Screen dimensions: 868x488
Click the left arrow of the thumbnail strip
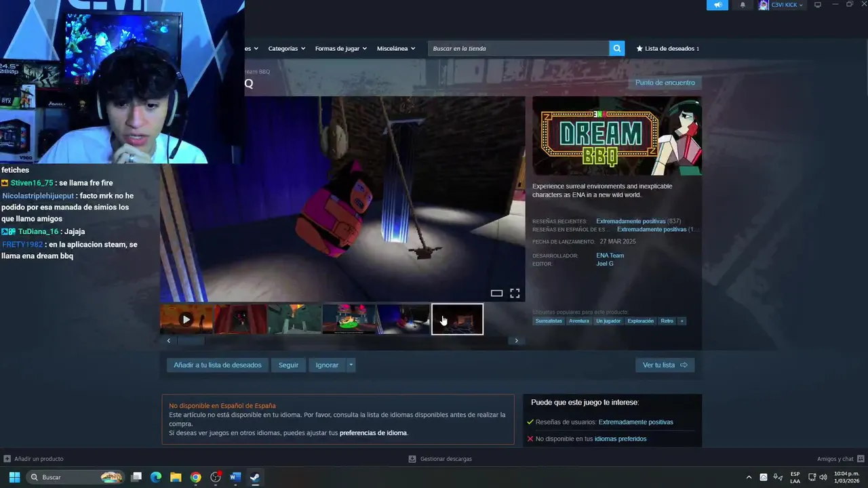pos(169,341)
